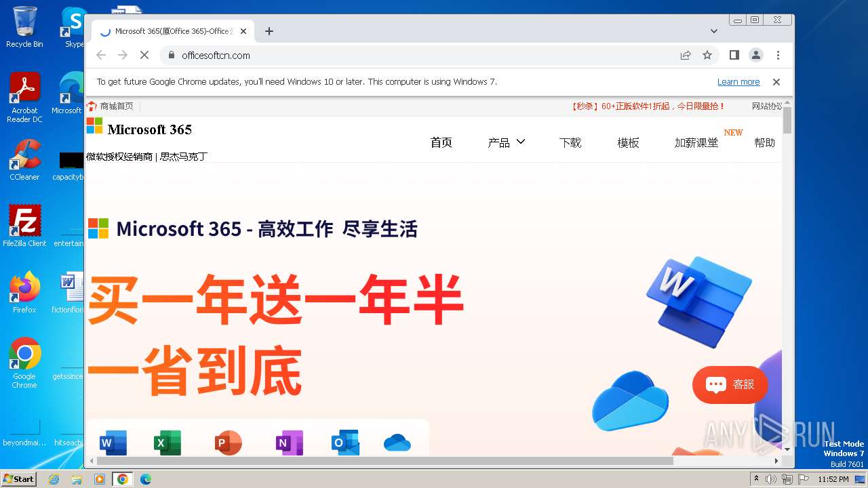This screenshot has width=868, height=488.
Task: Select CCleaner desktop shortcut
Action: [x=24, y=160]
